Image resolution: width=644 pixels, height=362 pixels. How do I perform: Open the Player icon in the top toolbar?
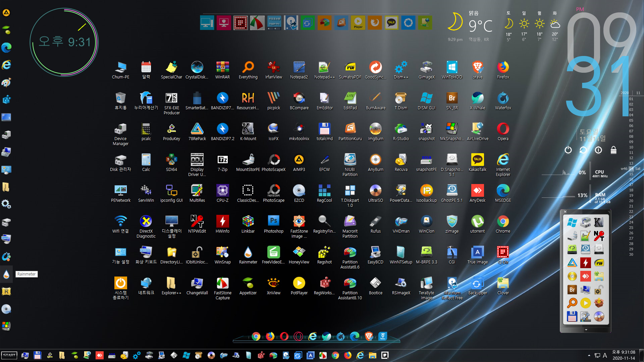click(358, 23)
